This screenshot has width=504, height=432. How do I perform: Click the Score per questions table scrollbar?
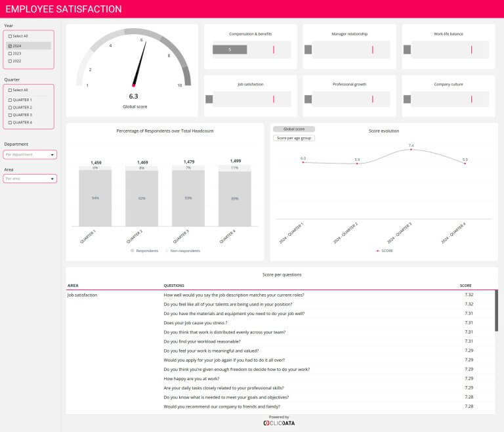pos(496,309)
